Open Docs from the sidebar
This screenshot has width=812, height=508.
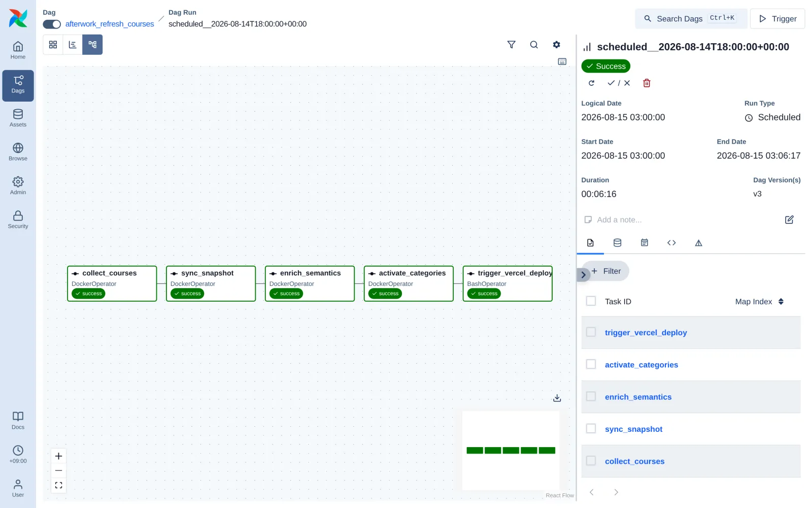click(18, 421)
